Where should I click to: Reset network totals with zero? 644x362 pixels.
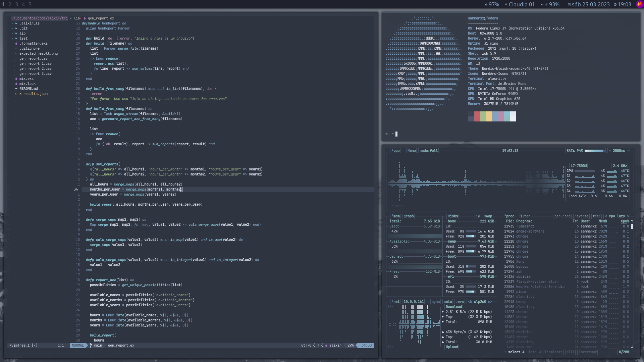(x=460, y=302)
